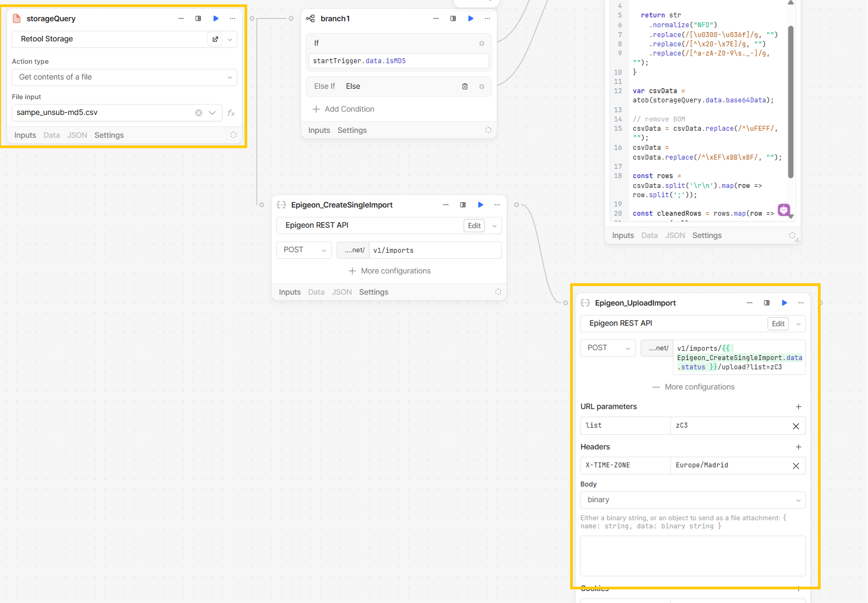Expand More configurations in Epigeon_CreateSingleImport
868x603 pixels.
click(390, 271)
